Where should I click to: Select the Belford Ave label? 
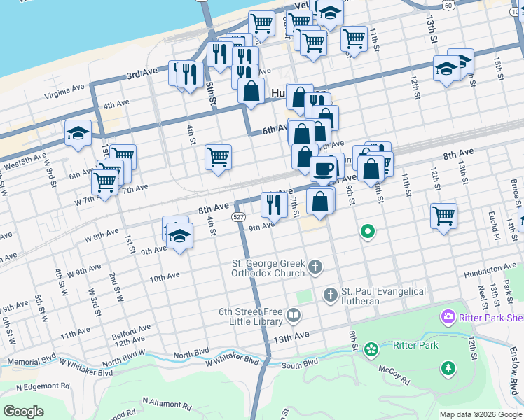[x=131, y=332]
